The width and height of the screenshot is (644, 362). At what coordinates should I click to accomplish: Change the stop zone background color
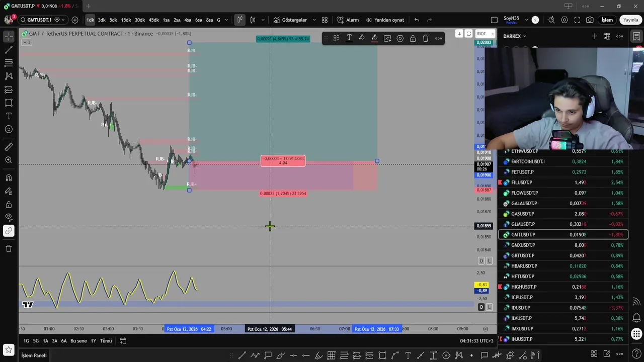(x=374, y=38)
